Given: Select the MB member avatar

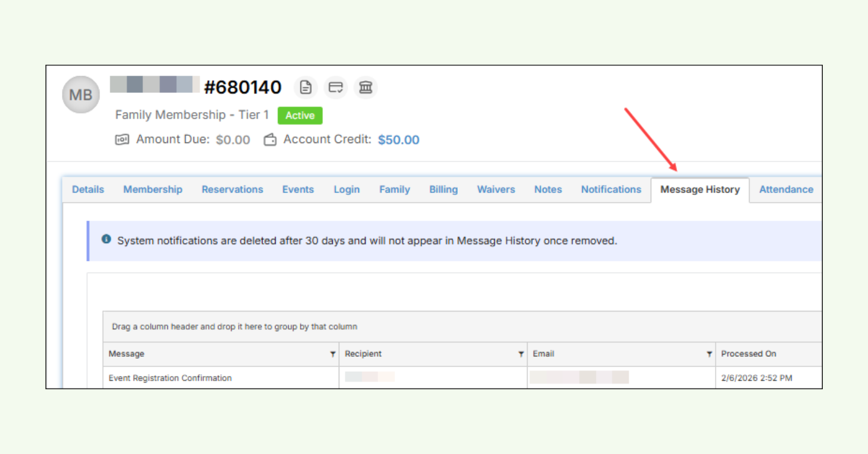Looking at the screenshot, I should pos(80,94).
